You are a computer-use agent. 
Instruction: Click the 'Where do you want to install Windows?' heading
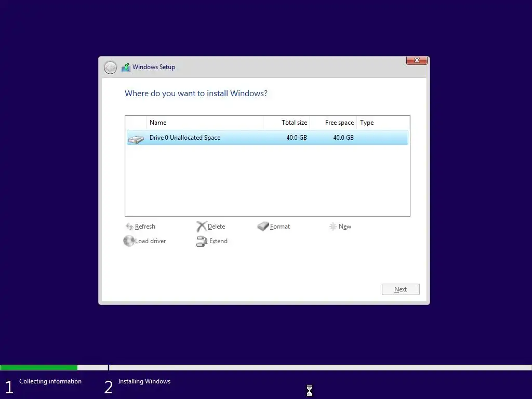tap(196, 94)
